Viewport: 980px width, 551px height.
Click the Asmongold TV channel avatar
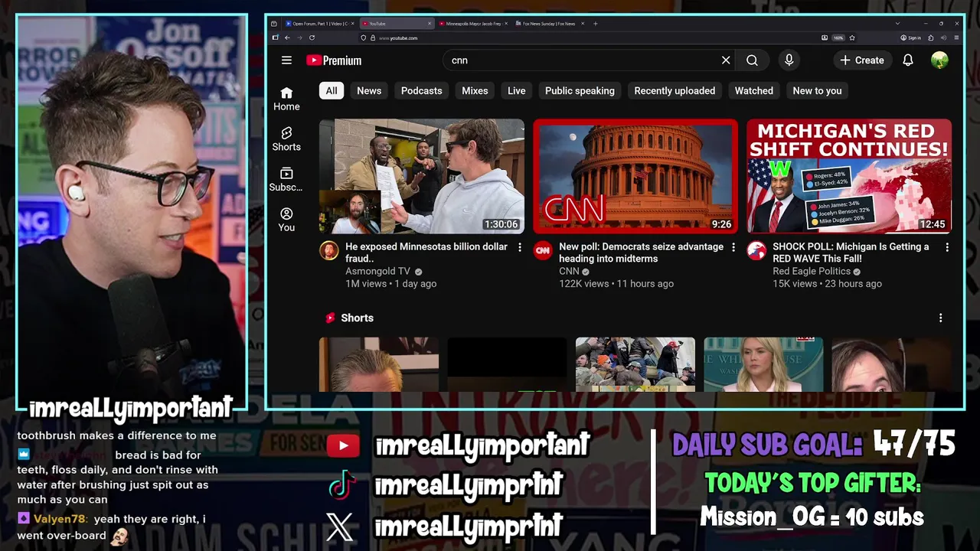click(329, 250)
